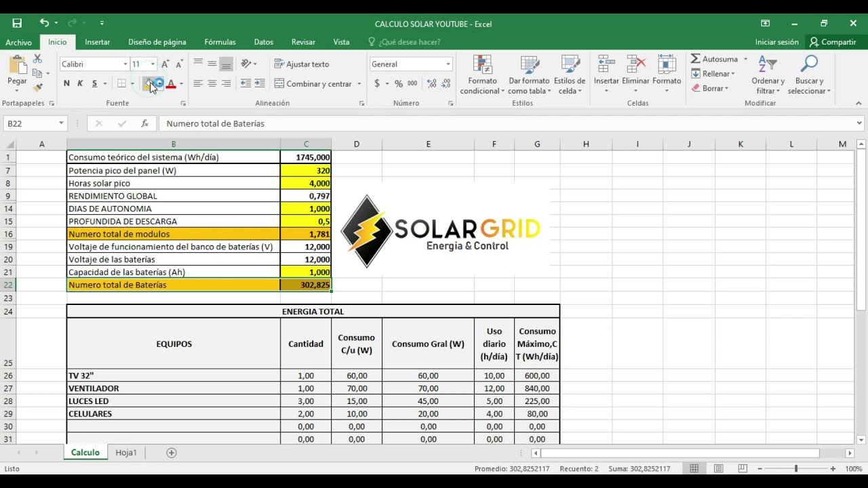
Task: Click Ajustar texto button
Action: (x=302, y=64)
